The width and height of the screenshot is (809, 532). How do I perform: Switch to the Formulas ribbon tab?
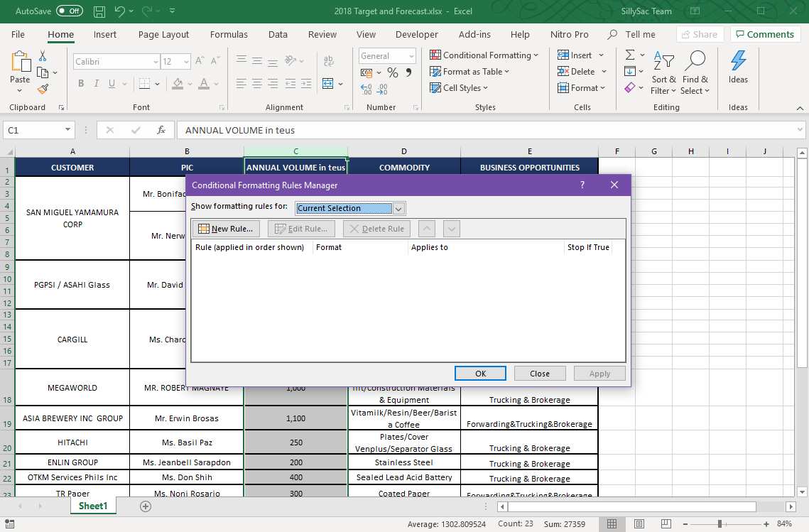click(x=229, y=34)
